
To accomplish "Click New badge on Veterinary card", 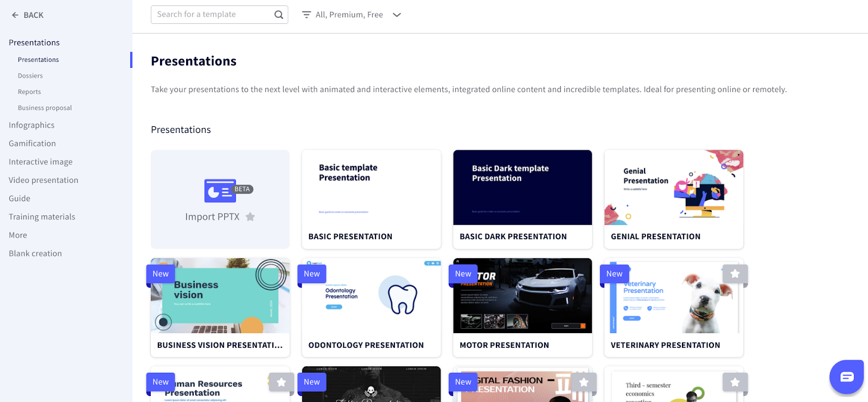I will (615, 274).
